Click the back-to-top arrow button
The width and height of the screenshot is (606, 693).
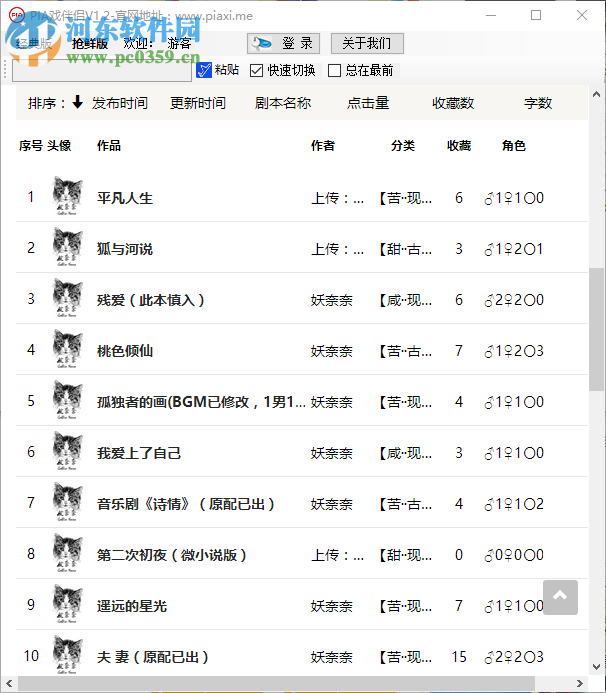pos(560,597)
